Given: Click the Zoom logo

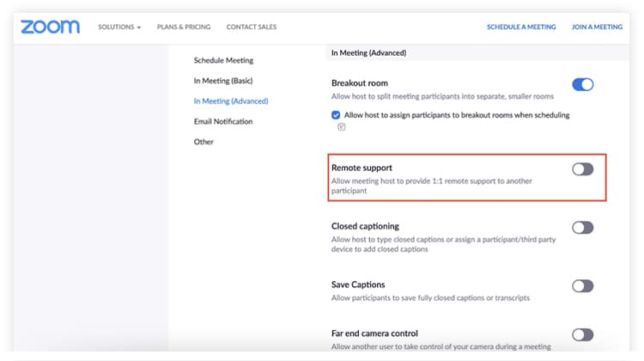Looking at the screenshot, I should tap(50, 27).
